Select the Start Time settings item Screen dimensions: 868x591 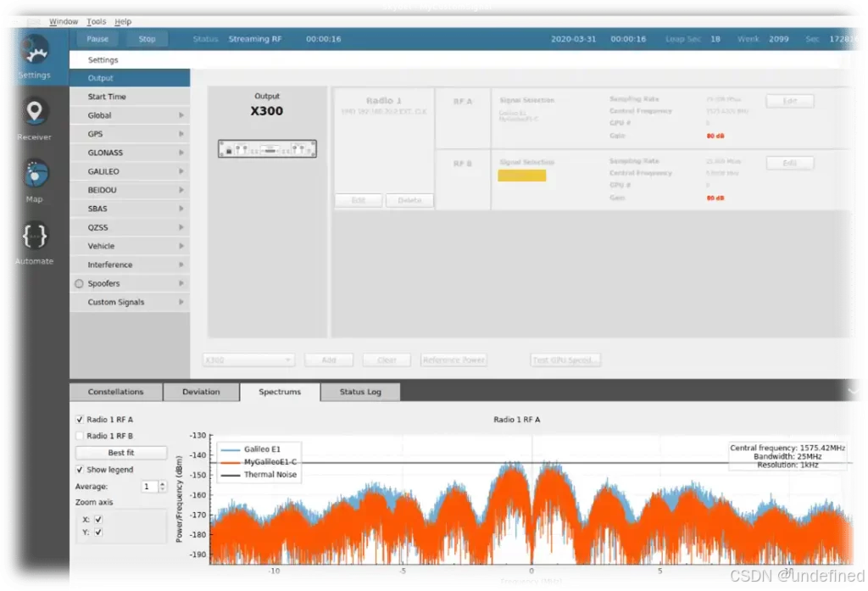(130, 97)
